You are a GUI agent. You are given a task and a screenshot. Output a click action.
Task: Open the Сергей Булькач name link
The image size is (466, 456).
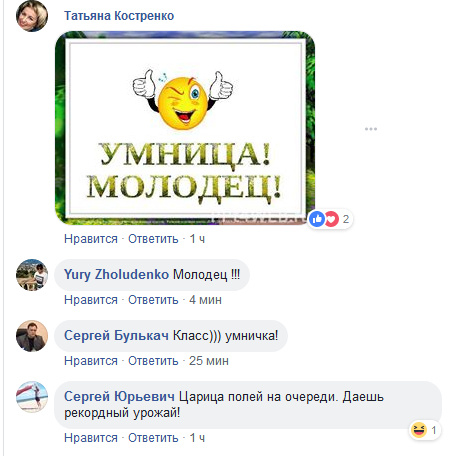116,336
